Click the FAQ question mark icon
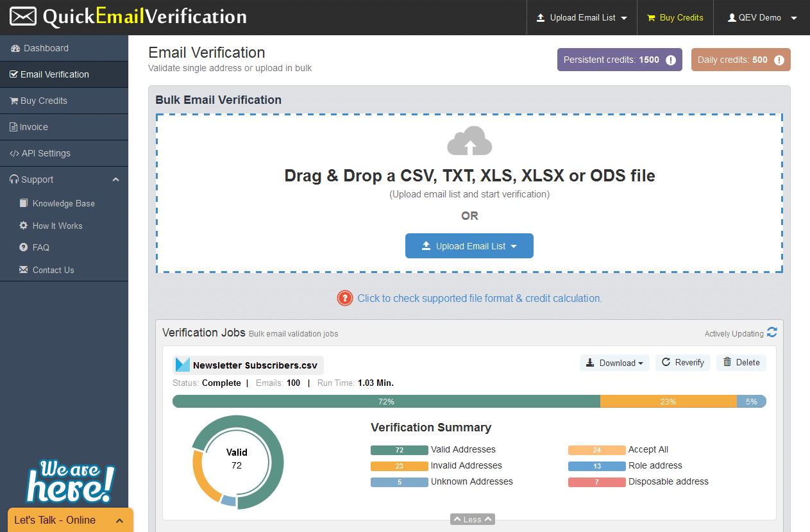 coord(24,247)
